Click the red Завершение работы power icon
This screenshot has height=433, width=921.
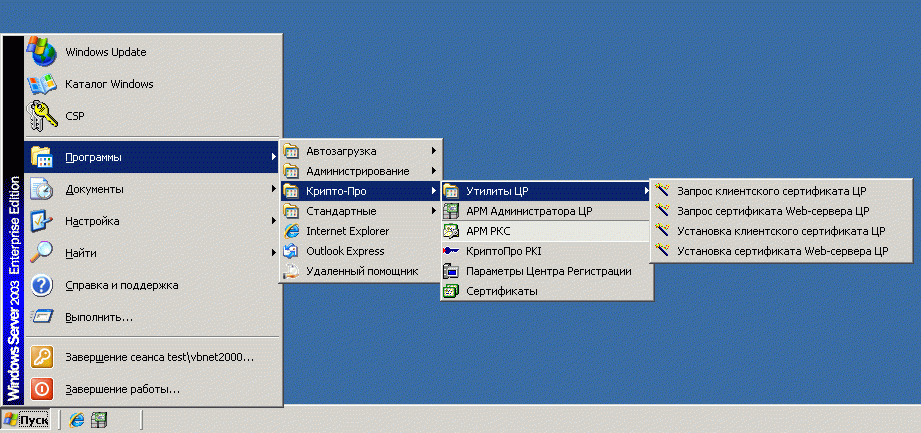pos(42,389)
